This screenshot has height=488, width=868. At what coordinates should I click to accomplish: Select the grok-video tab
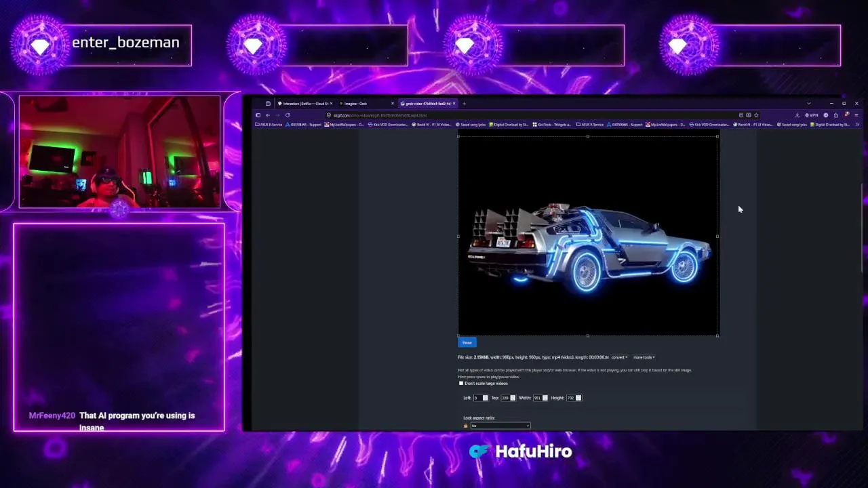pos(429,104)
